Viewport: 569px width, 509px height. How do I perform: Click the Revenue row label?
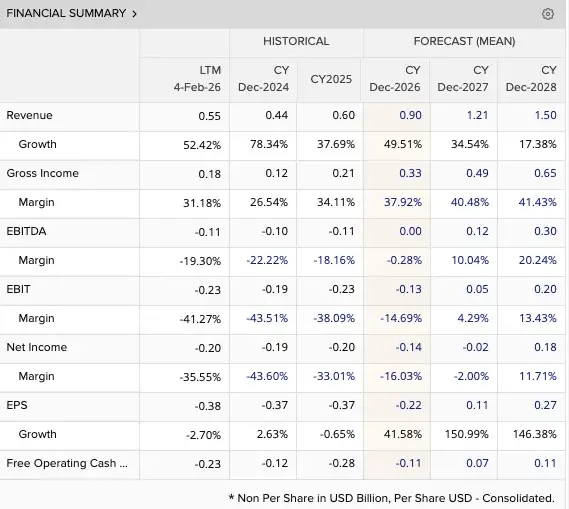click(29, 115)
